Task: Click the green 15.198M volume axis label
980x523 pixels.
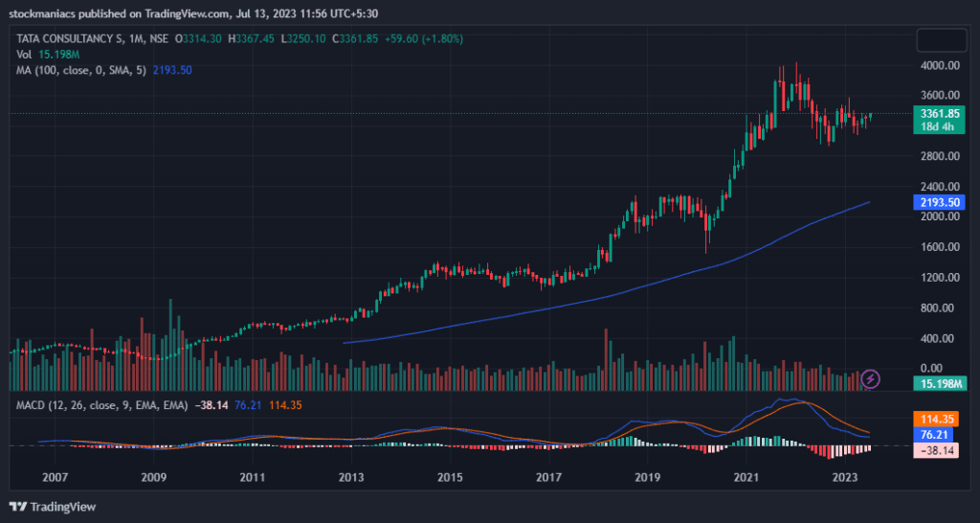Action: click(x=939, y=383)
